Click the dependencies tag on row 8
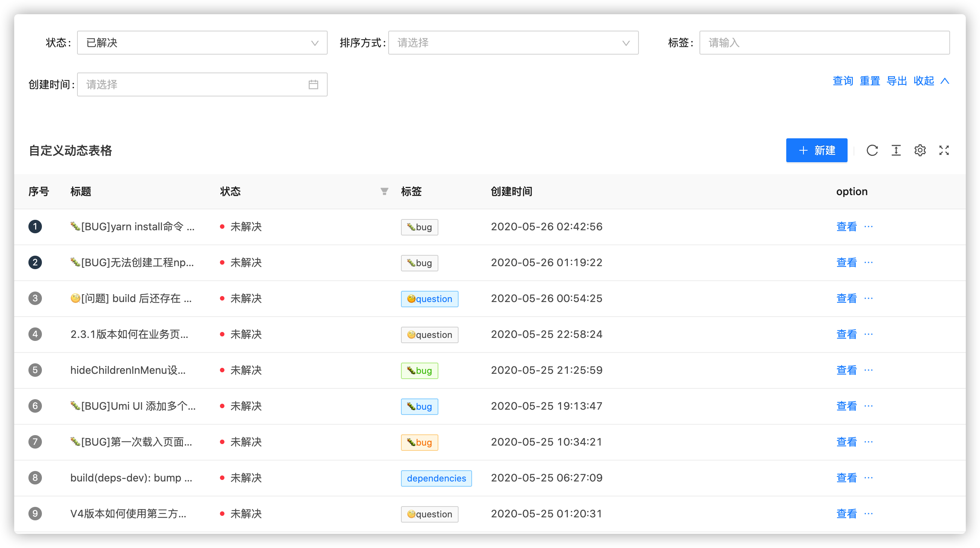Image resolution: width=980 pixels, height=548 pixels. [436, 478]
